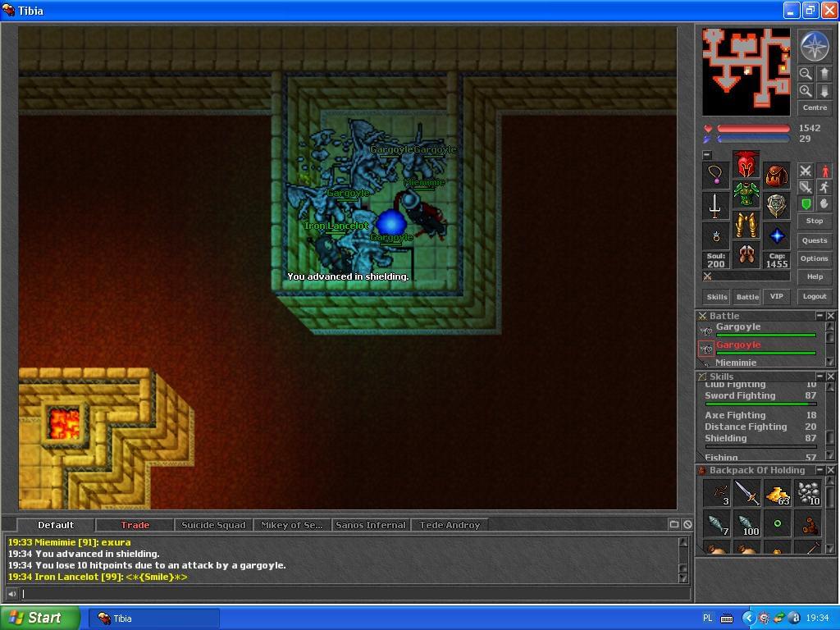Viewport: 840px width, 630px height.
Task: Enable balanced fight mode
Action: tap(806, 187)
